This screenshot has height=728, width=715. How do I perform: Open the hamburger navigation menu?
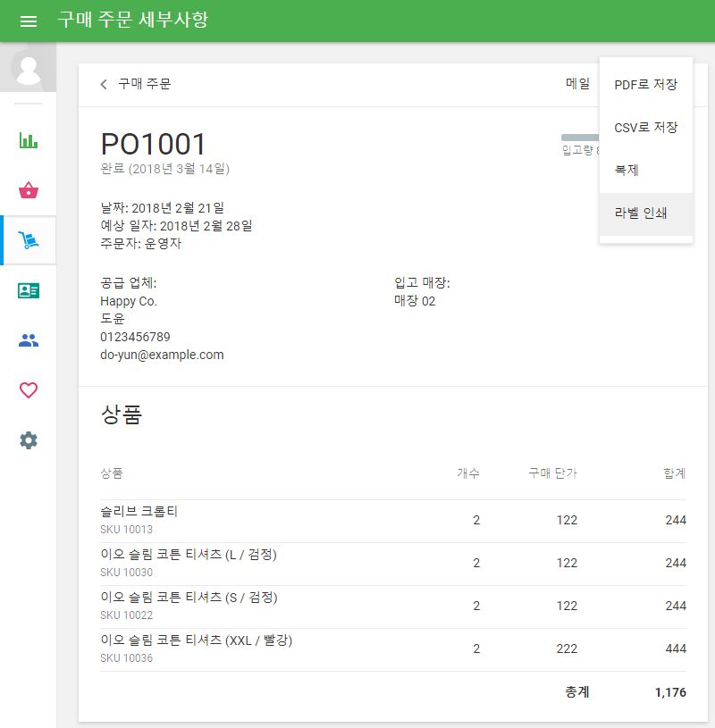click(x=29, y=21)
